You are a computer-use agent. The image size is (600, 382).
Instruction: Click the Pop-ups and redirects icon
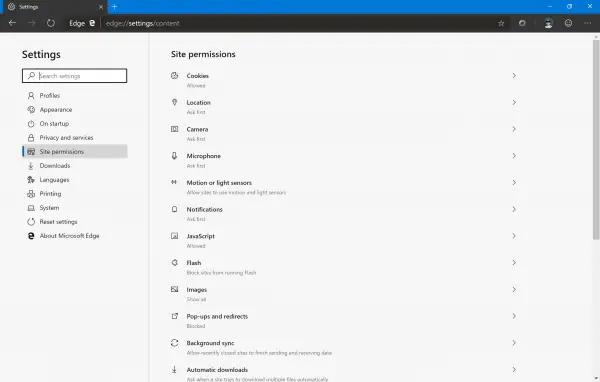coord(174,316)
